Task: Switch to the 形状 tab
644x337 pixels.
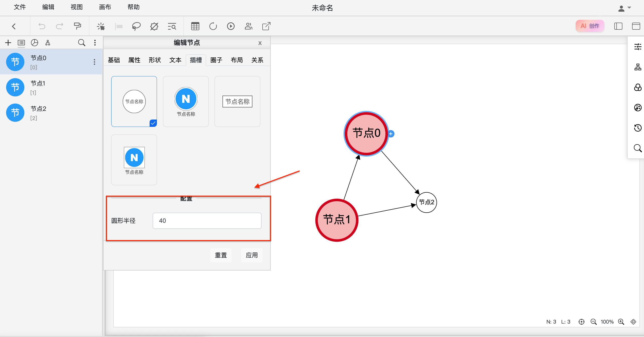Action: (155, 60)
